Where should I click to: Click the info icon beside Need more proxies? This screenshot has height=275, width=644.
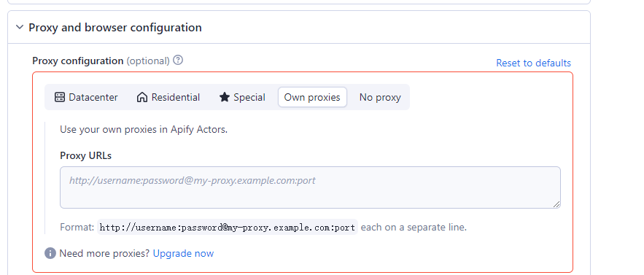coord(50,253)
